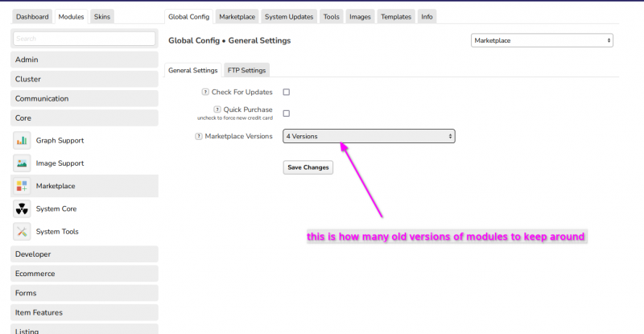This screenshot has width=644, height=334.
Task: Click the Marketplace module icon
Action: [x=22, y=186]
